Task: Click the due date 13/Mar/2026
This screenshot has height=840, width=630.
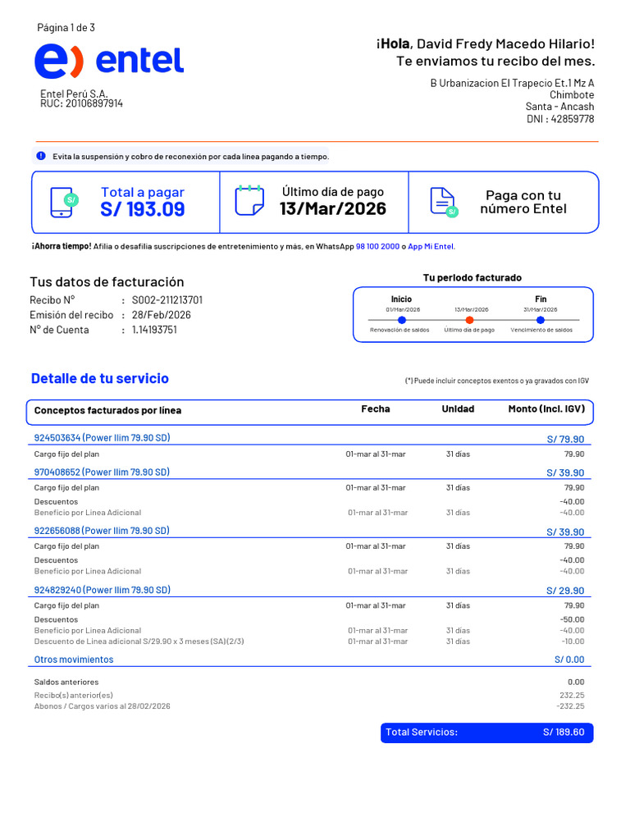Action: [x=333, y=208]
